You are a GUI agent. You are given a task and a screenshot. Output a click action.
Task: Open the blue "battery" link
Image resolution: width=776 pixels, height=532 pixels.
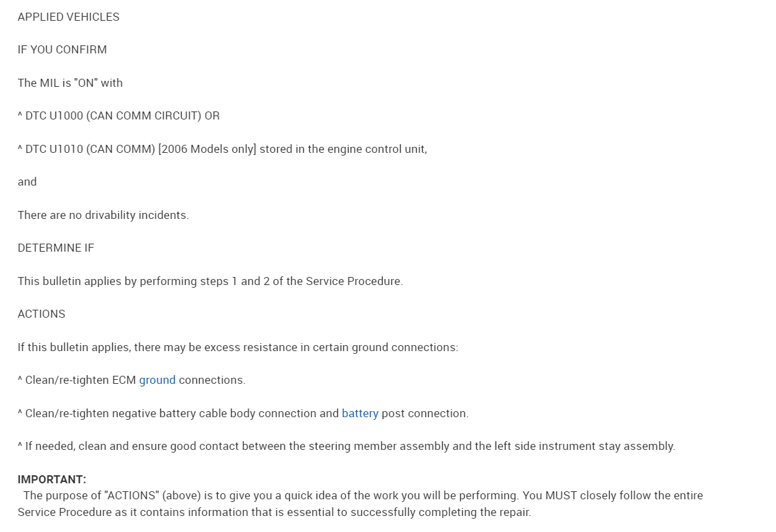[360, 414]
